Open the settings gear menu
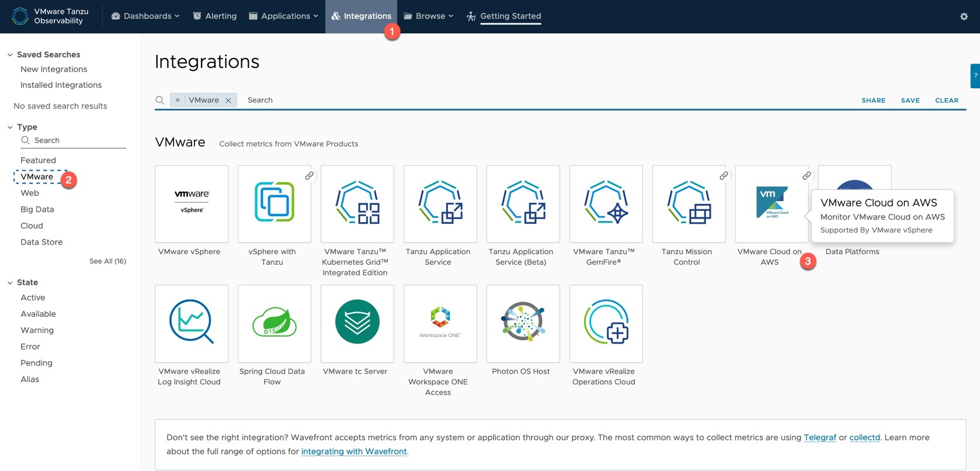This screenshot has width=980, height=471. coord(964,16)
